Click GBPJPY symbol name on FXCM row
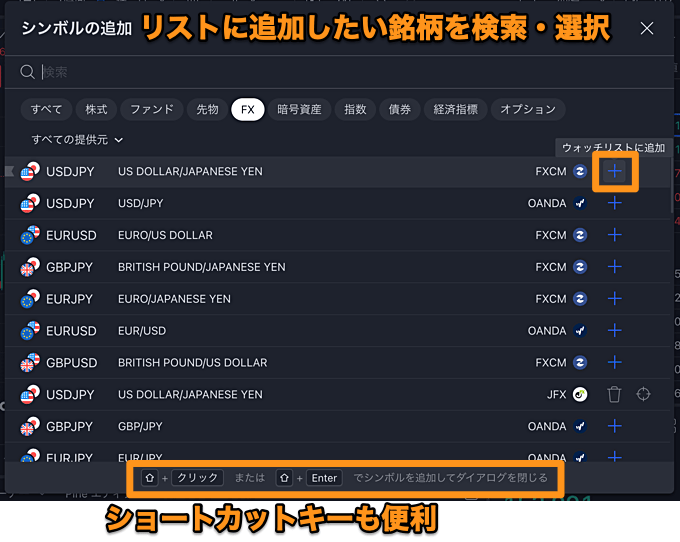 pos(69,267)
